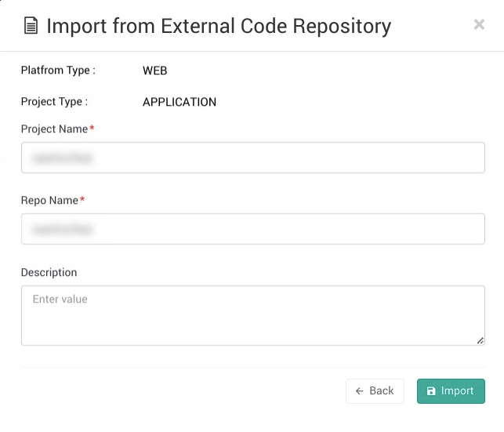The width and height of the screenshot is (504, 432).
Task: Click the Platfrom Type label
Action: 58,71
